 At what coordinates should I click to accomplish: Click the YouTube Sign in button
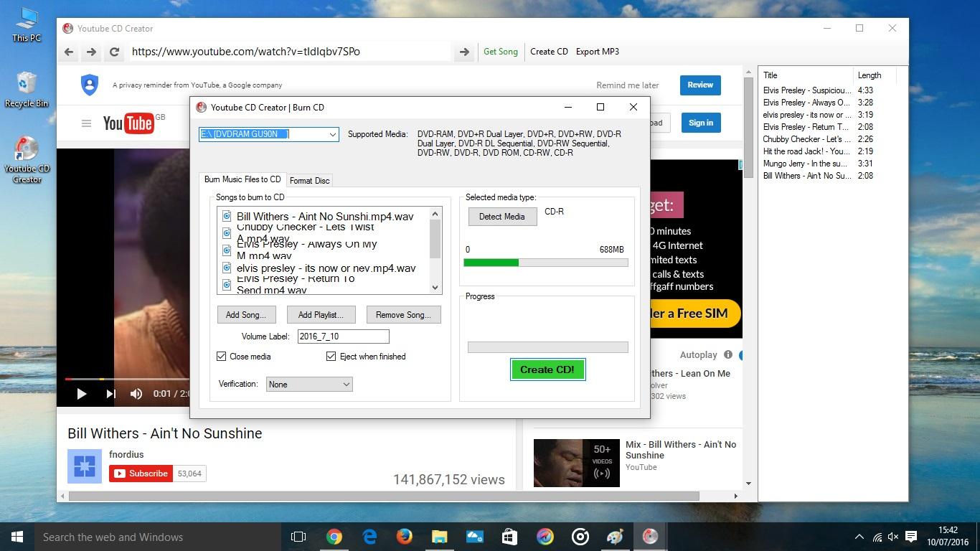pos(701,123)
